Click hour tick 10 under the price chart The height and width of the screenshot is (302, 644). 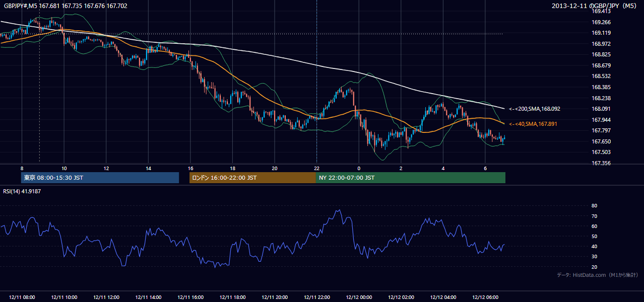(63, 168)
